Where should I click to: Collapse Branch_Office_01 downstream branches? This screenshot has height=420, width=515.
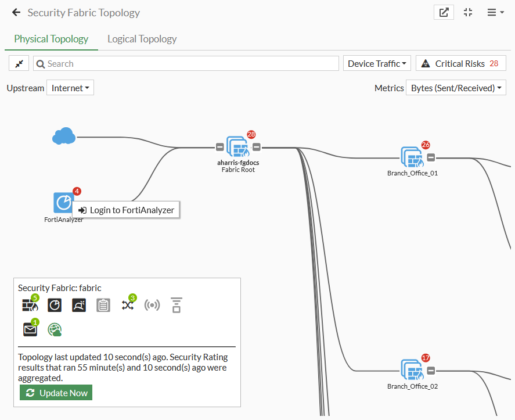(x=431, y=157)
